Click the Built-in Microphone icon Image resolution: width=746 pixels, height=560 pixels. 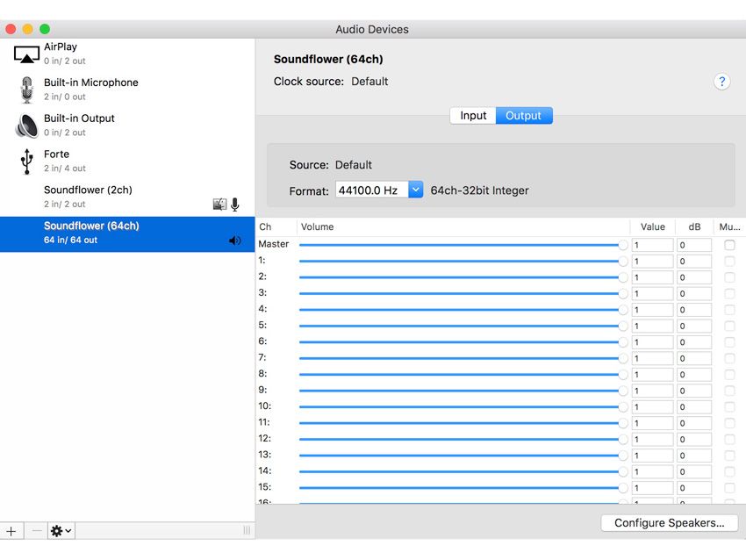click(x=26, y=88)
